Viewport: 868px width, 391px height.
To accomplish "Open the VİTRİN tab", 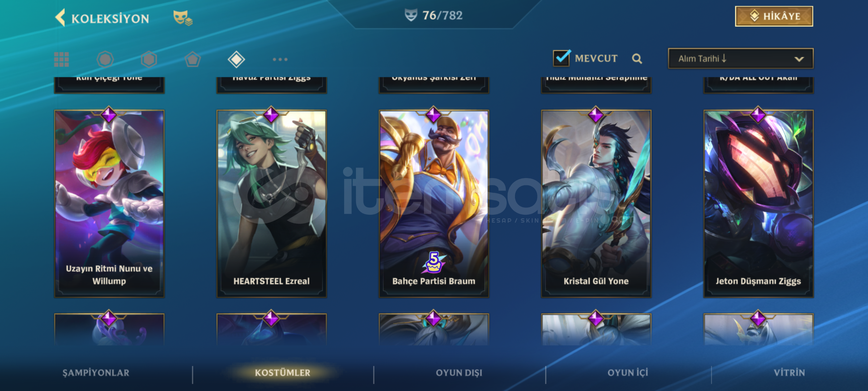I will coord(790,373).
